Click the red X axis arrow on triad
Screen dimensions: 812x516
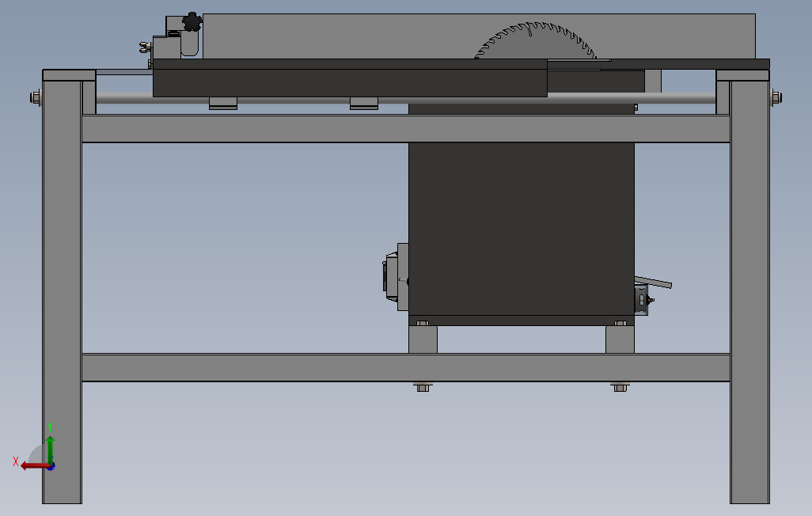click(x=34, y=466)
